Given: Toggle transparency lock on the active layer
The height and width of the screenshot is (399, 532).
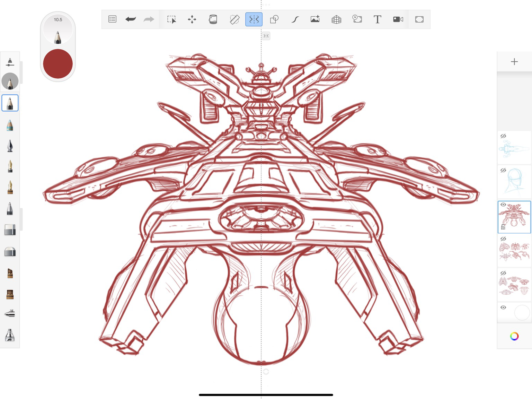Looking at the screenshot, I should [x=503, y=227].
